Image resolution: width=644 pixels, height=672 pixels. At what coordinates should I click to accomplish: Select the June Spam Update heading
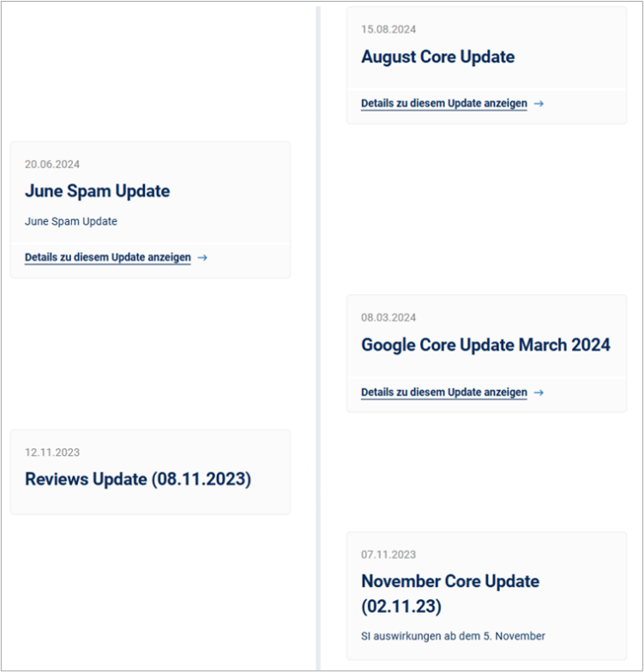[x=98, y=191]
